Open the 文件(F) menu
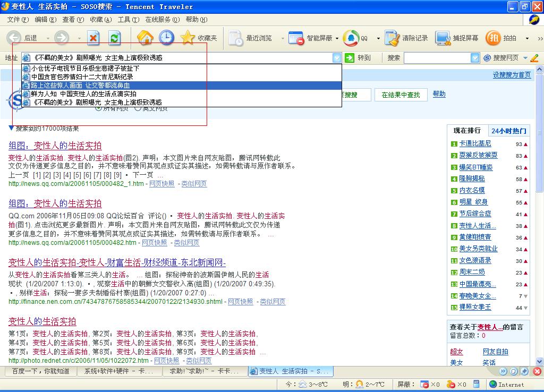Image resolution: width=544 pixels, height=392 pixels. click(18, 20)
